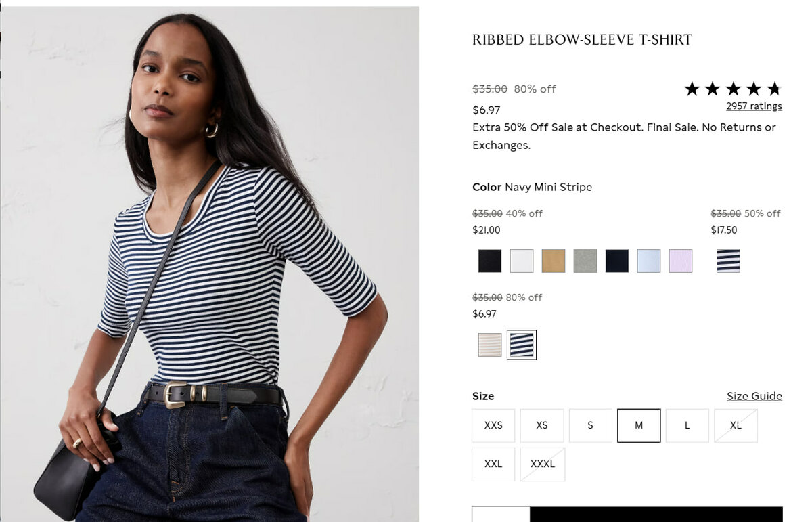Choose size L
Image resolution: width=812 pixels, height=522 pixels.
point(687,425)
